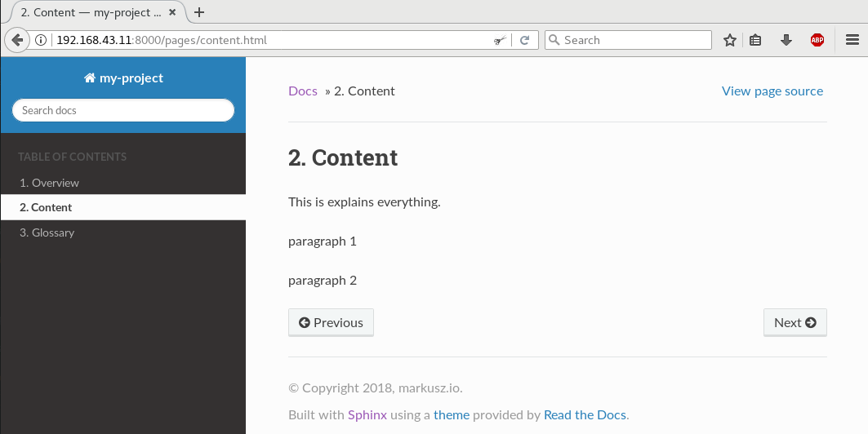Open downloads with the down-arrow icon

tap(786, 40)
